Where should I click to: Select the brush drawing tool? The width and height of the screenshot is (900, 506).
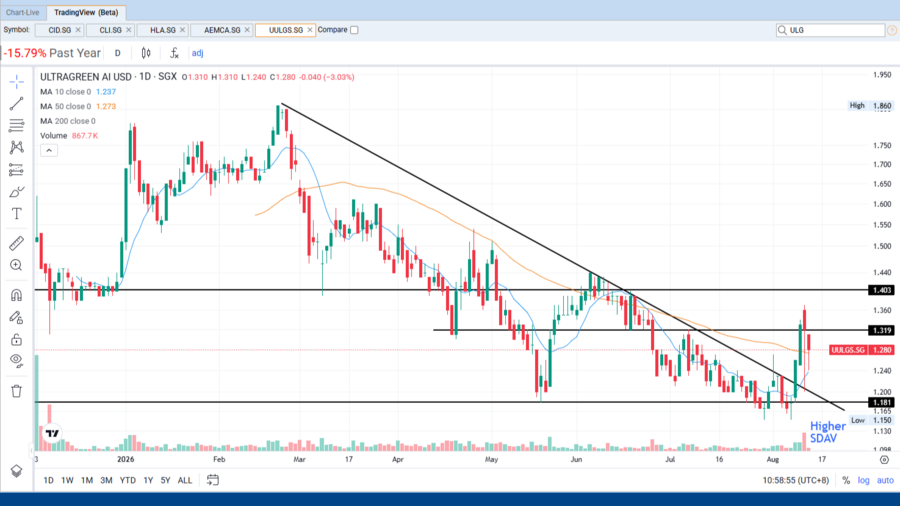tap(16, 192)
